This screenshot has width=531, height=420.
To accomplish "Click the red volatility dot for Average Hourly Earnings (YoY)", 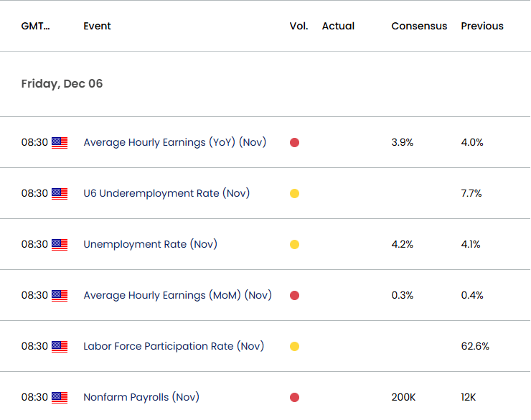I will (294, 143).
